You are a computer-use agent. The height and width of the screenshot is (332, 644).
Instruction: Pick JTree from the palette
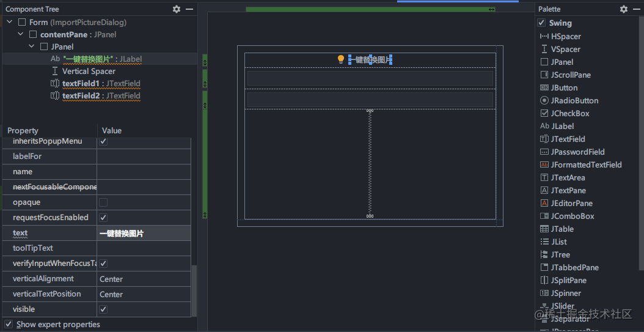[555, 255]
